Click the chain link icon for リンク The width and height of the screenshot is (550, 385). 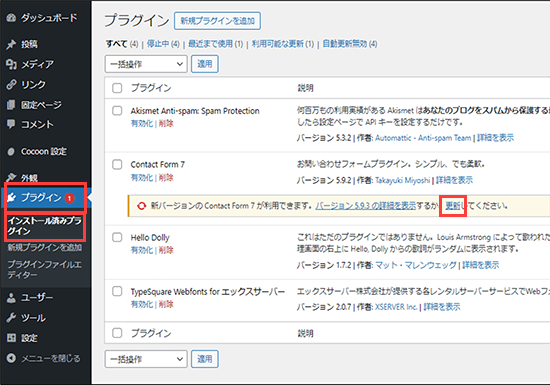tap(11, 85)
